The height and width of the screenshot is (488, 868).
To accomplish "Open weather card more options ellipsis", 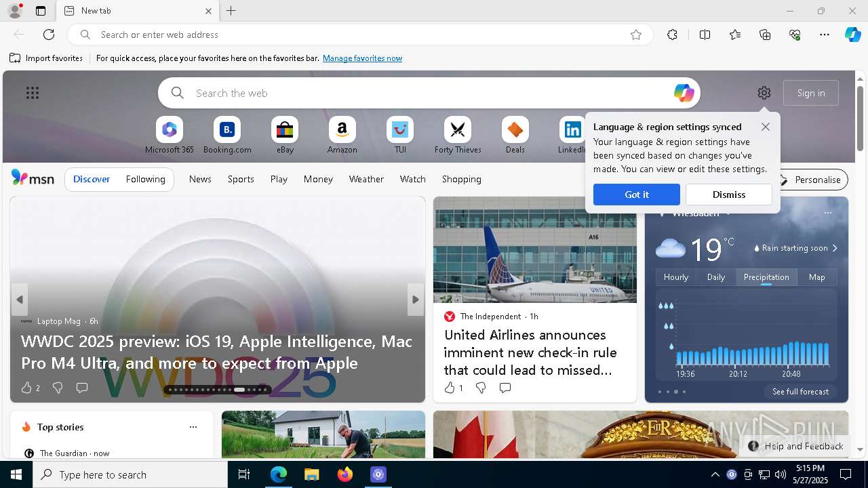I will tap(827, 213).
